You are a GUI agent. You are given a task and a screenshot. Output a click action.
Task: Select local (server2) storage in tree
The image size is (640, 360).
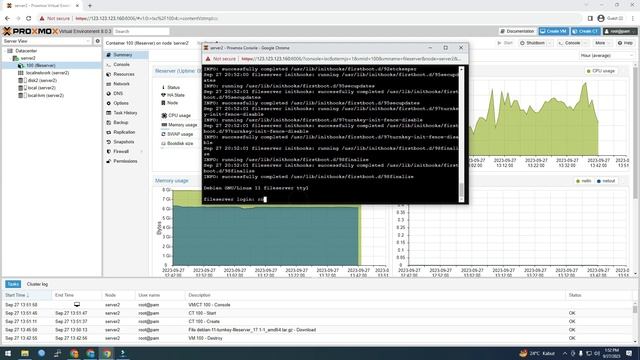pyautogui.click(x=41, y=88)
